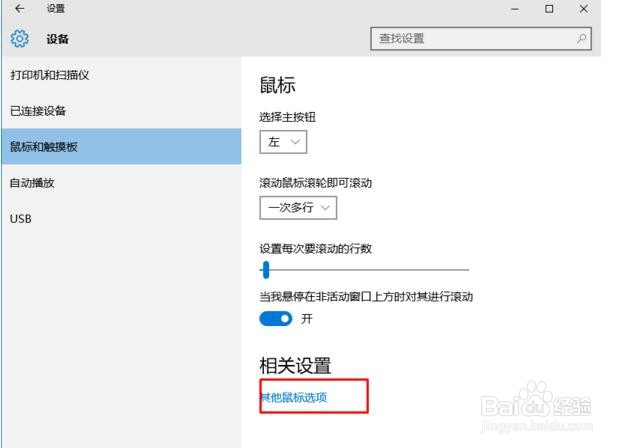Click the 鼠标 heading text
The width and height of the screenshot is (627, 448).
[278, 85]
